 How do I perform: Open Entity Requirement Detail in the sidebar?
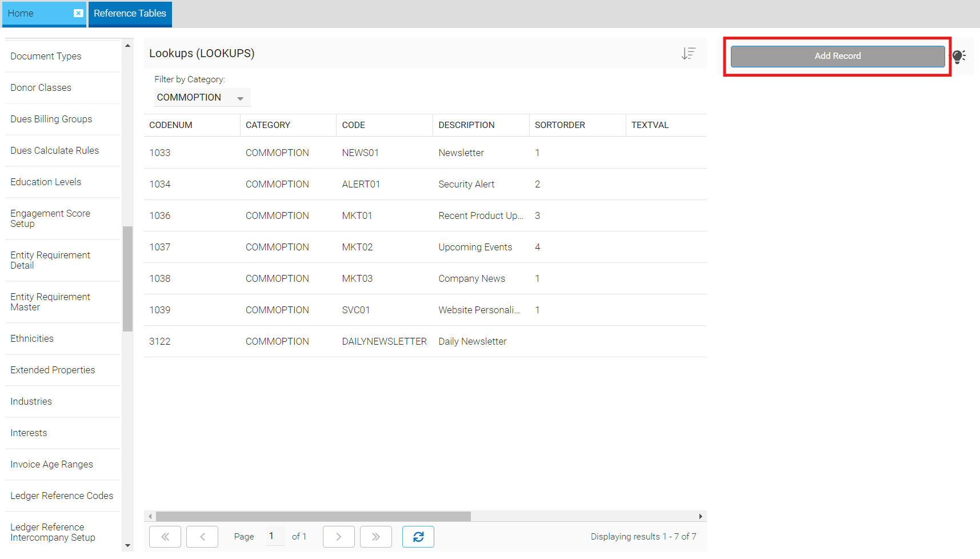point(63,260)
